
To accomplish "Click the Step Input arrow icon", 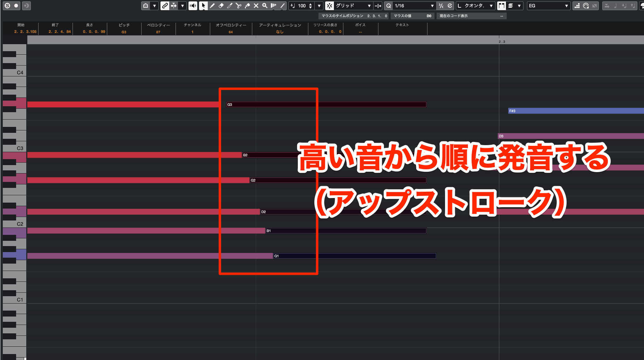I will pos(607,6).
